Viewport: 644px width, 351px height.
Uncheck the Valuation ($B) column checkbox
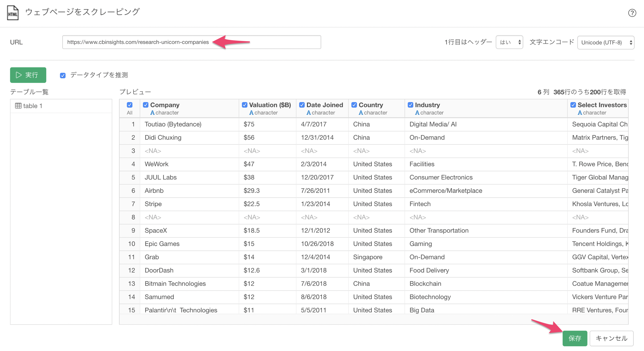[244, 105]
